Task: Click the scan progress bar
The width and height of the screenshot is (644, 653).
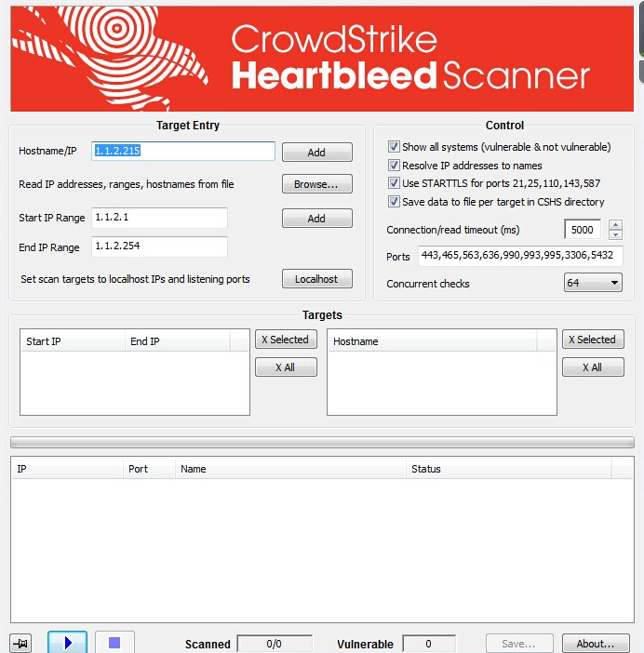Action: click(x=322, y=442)
